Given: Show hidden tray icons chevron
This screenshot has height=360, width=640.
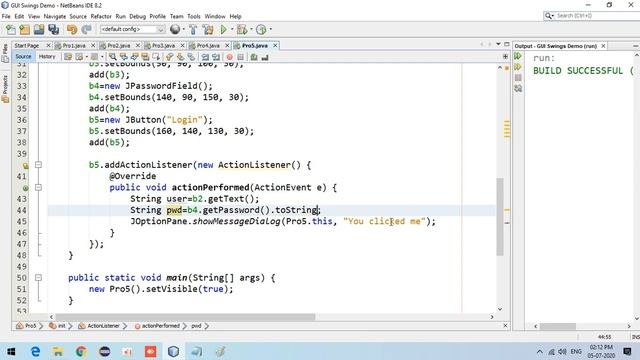Looking at the screenshot, I should pos(540,351).
